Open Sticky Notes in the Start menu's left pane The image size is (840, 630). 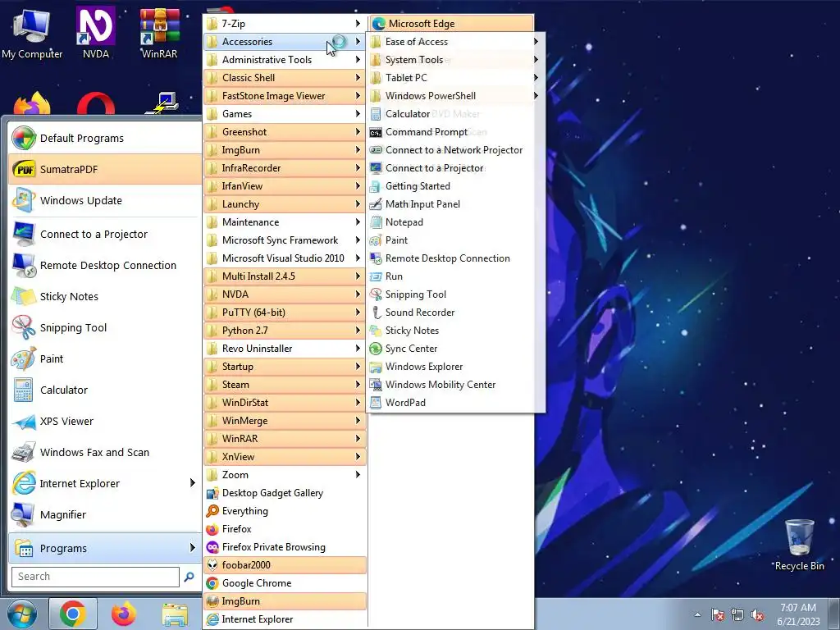[x=105, y=296]
